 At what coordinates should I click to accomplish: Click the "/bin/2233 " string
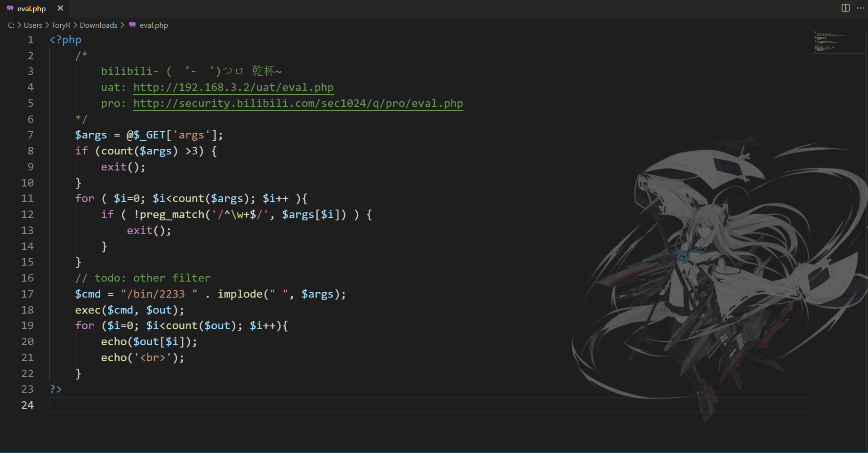(159, 294)
